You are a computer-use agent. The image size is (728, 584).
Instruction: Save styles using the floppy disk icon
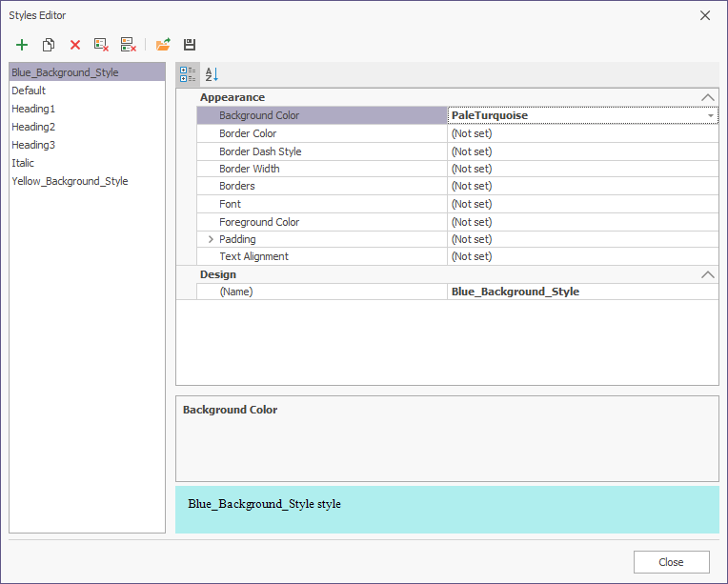point(190,45)
